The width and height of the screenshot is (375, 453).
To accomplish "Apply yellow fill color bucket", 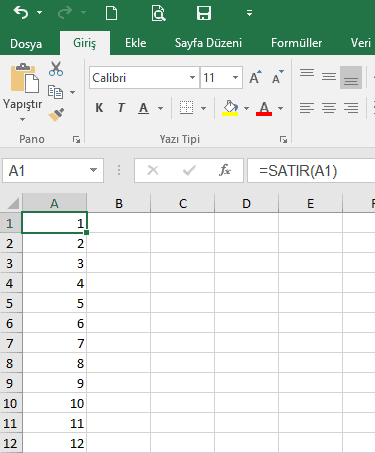I will pyautogui.click(x=230, y=108).
